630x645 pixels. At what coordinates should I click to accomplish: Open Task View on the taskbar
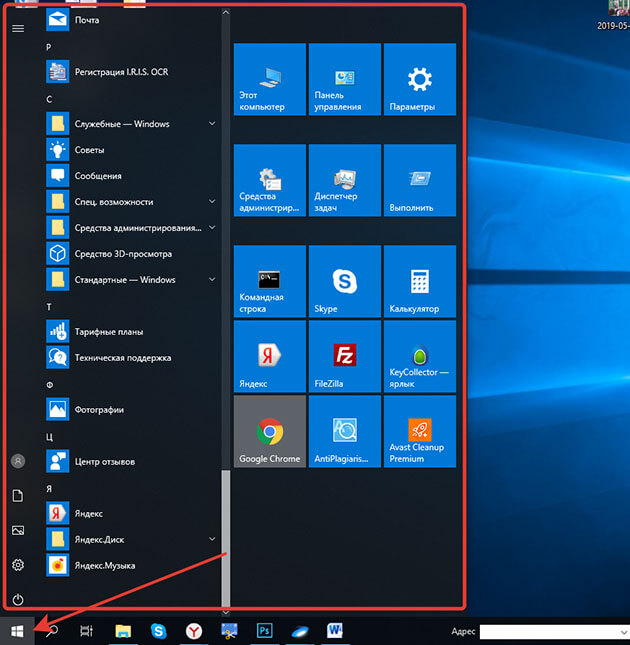pyautogui.click(x=86, y=631)
